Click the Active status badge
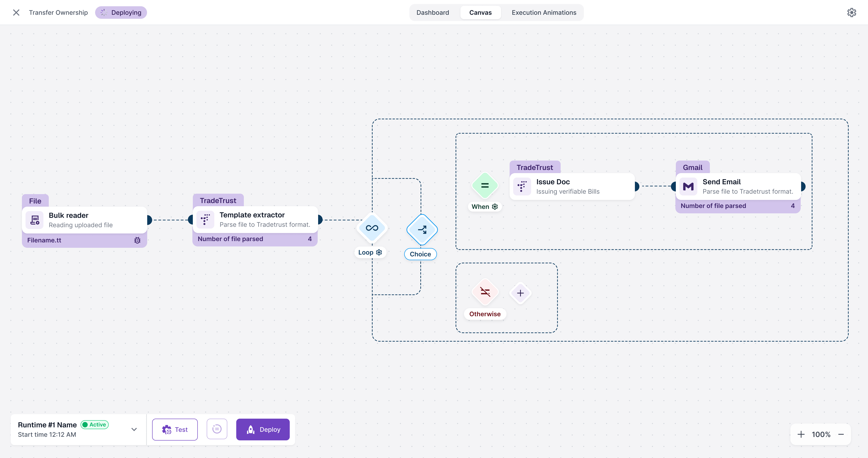This screenshot has height=458, width=868. pos(95,425)
